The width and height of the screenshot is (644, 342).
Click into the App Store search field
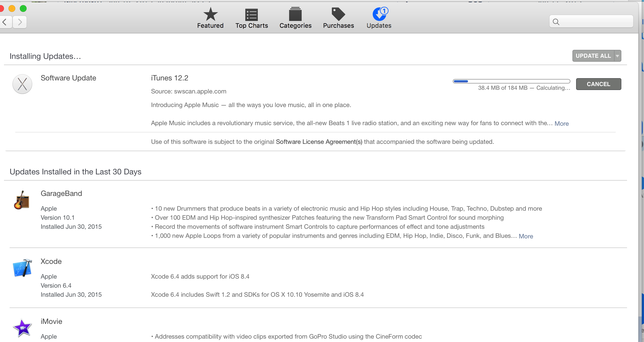591,22
